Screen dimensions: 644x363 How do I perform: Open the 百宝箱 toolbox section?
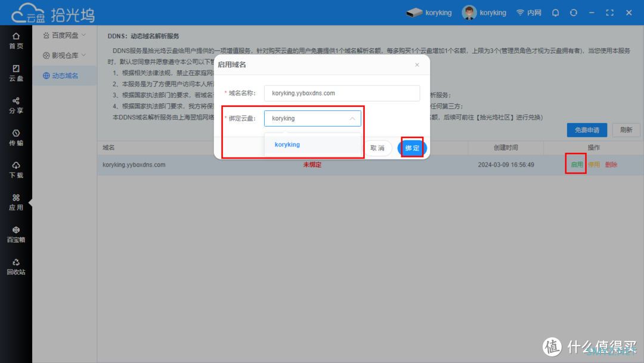click(x=16, y=235)
